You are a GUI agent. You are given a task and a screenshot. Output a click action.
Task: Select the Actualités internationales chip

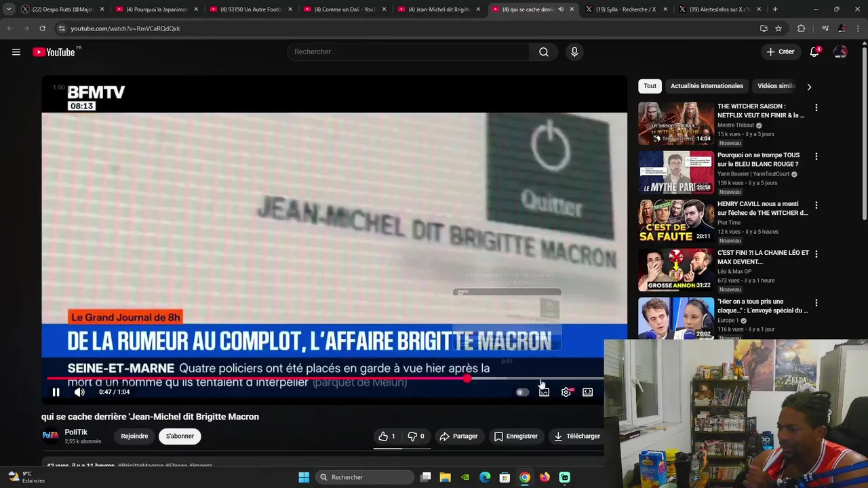[x=707, y=86]
